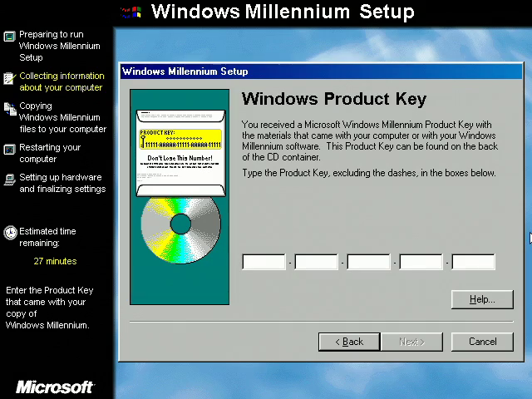Click the Windows flag logo in header
Screen dimensions: 532x399
(x=131, y=12)
